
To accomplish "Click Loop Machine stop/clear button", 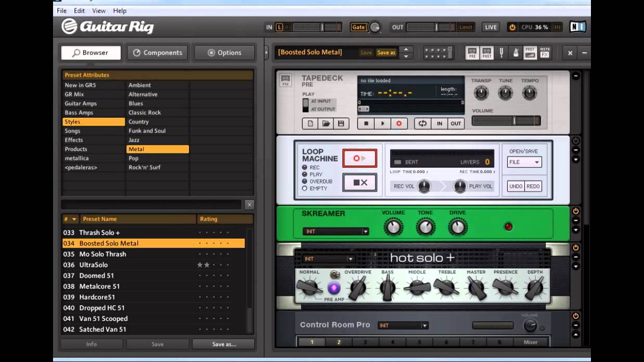I will click(359, 183).
